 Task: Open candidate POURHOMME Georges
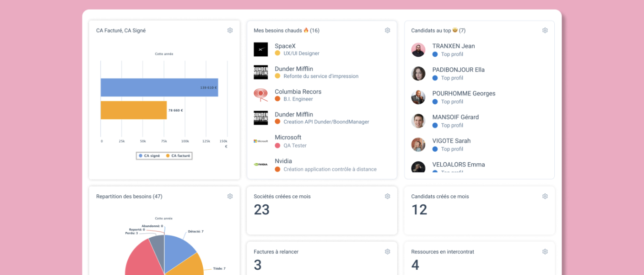[x=464, y=94]
